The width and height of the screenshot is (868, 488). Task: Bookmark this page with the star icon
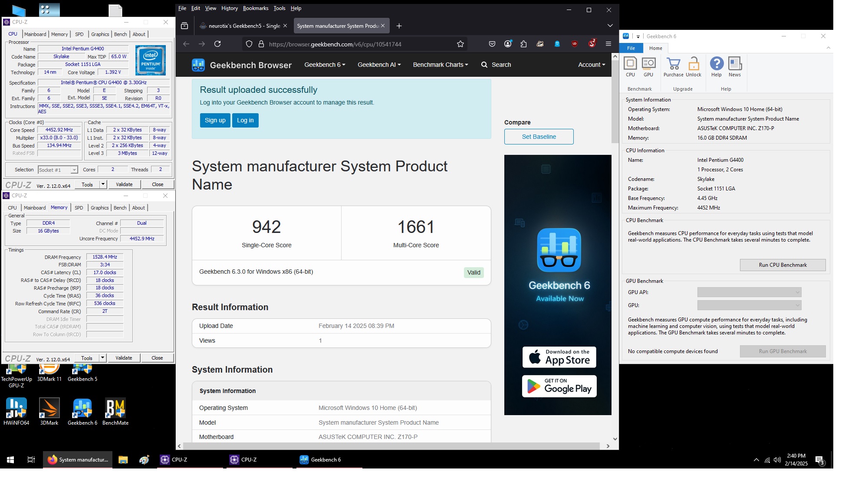coord(460,44)
